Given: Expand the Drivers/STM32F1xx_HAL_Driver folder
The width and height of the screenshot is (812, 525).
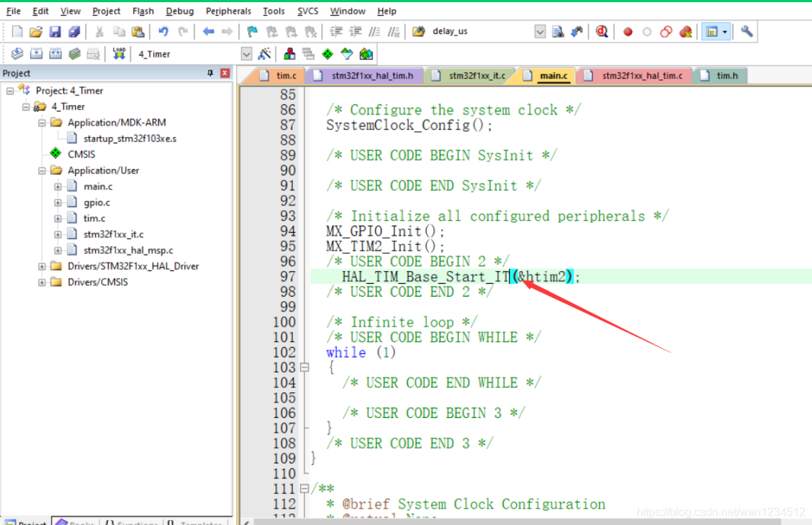Looking at the screenshot, I should [x=42, y=266].
